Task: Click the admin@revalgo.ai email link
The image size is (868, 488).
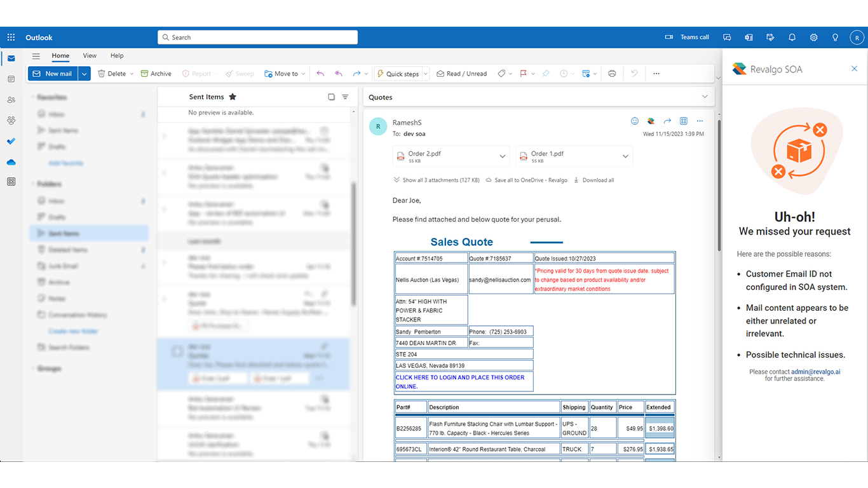Action: [815, 372]
